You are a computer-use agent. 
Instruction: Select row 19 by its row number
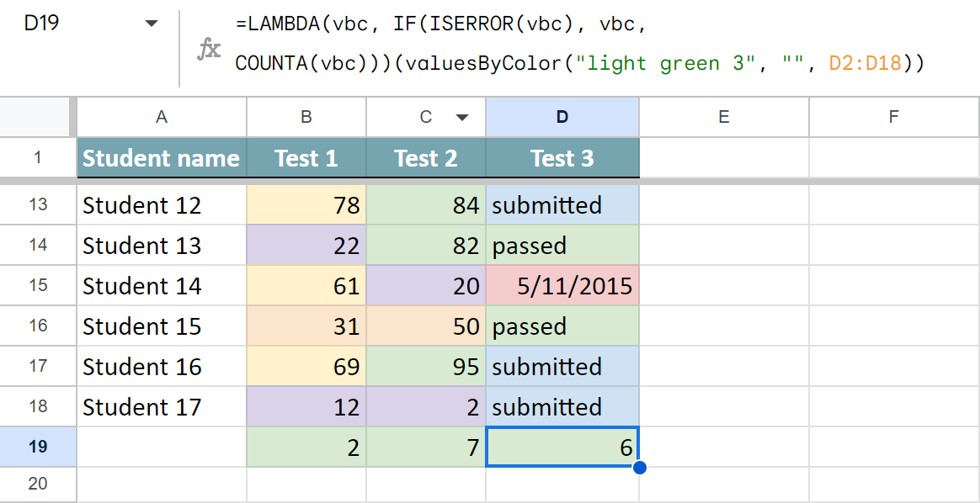[38, 447]
